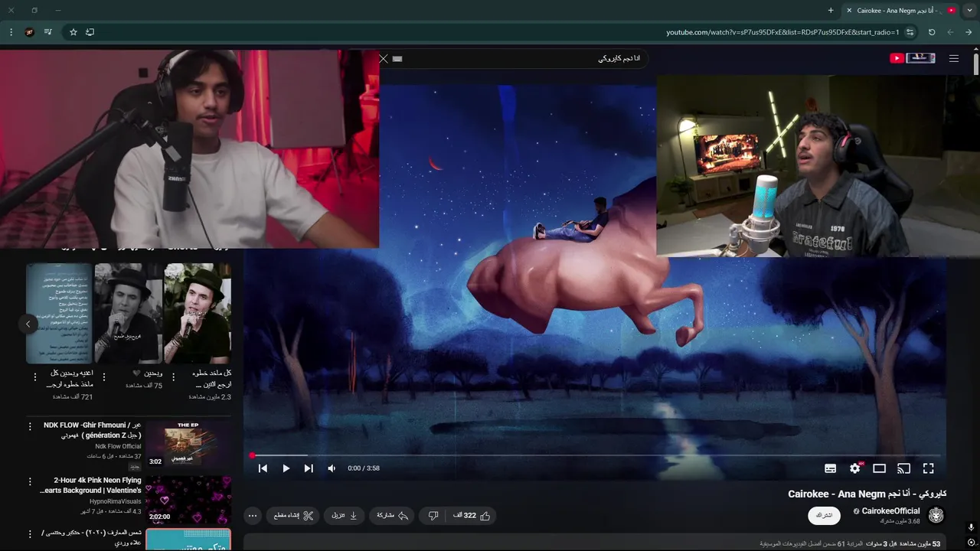Focus the YouTube search field

(521, 58)
